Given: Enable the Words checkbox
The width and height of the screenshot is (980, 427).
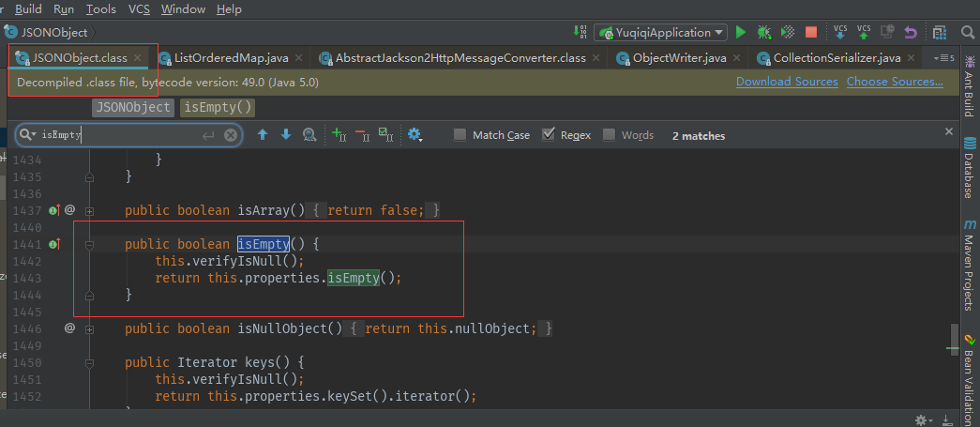Looking at the screenshot, I should click(x=610, y=135).
